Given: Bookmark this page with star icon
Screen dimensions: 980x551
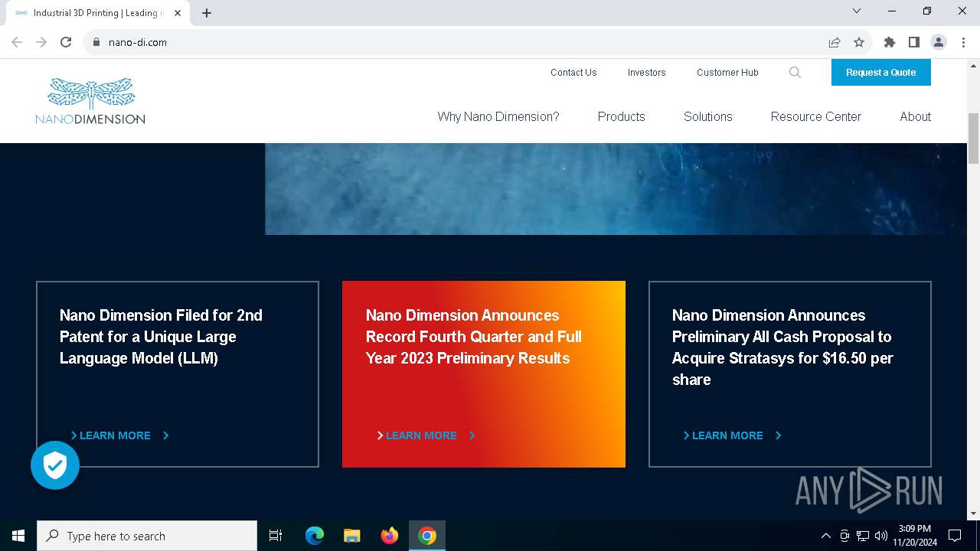Looking at the screenshot, I should (859, 42).
